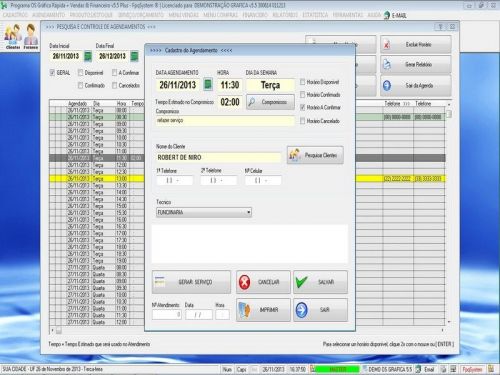Screen dimensions: 500x375
Task: Click the Pesquisa Clientes search button
Action: tap(315, 155)
